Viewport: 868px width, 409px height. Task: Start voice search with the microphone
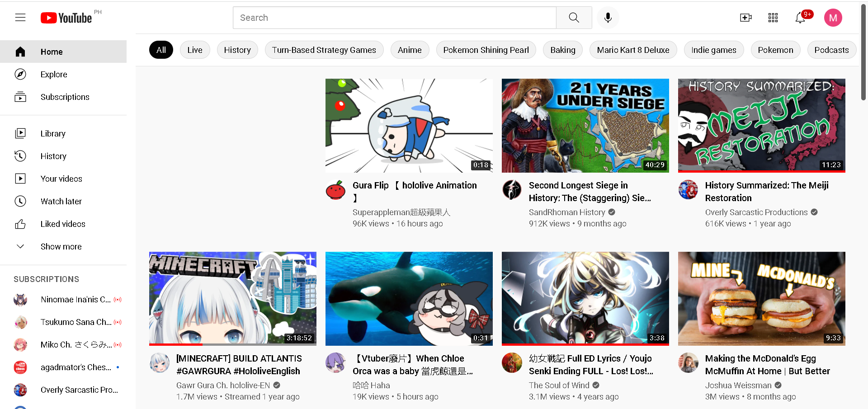click(x=608, y=18)
